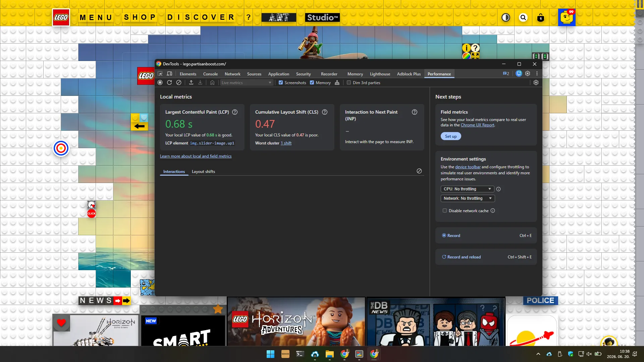Open the Application tab

pyautogui.click(x=278, y=74)
